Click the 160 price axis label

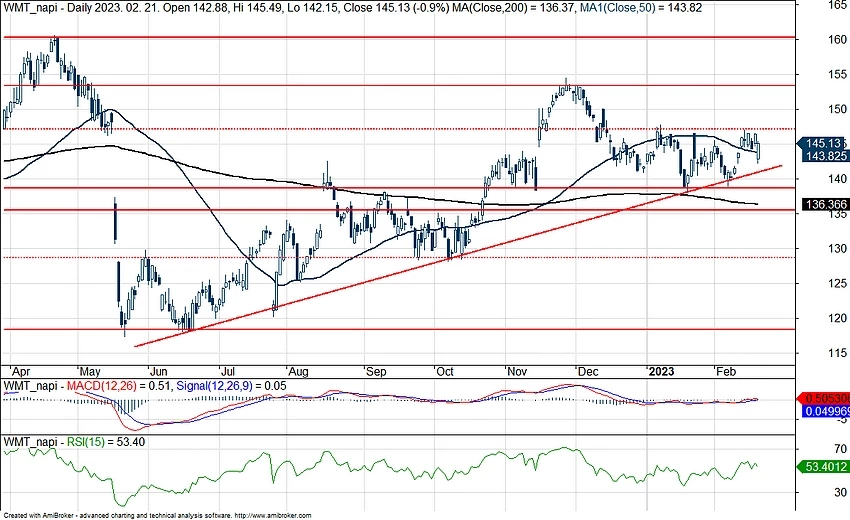click(x=838, y=40)
